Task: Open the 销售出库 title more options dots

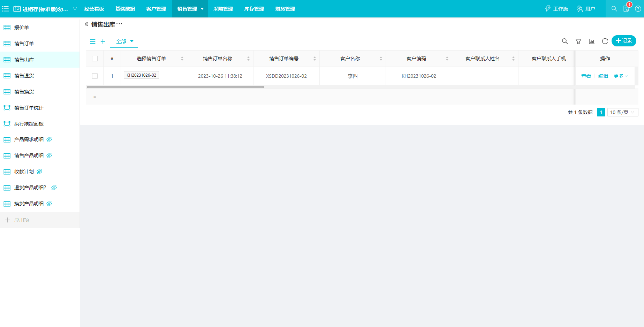Action: click(x=119, y=24)
